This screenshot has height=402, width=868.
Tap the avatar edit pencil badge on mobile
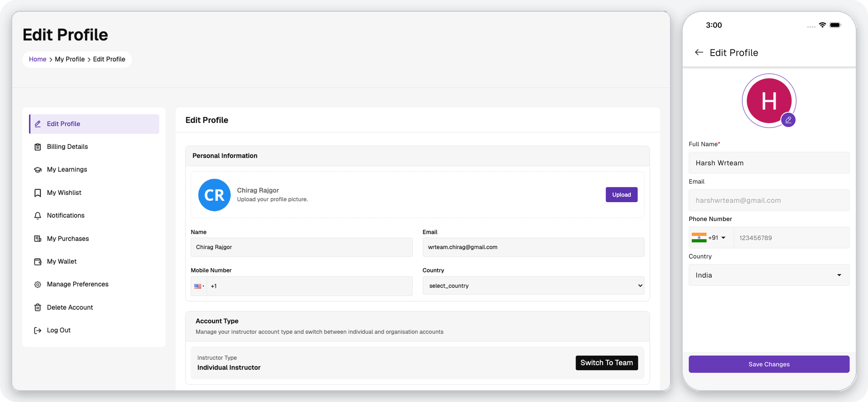[x=788, y=120]
